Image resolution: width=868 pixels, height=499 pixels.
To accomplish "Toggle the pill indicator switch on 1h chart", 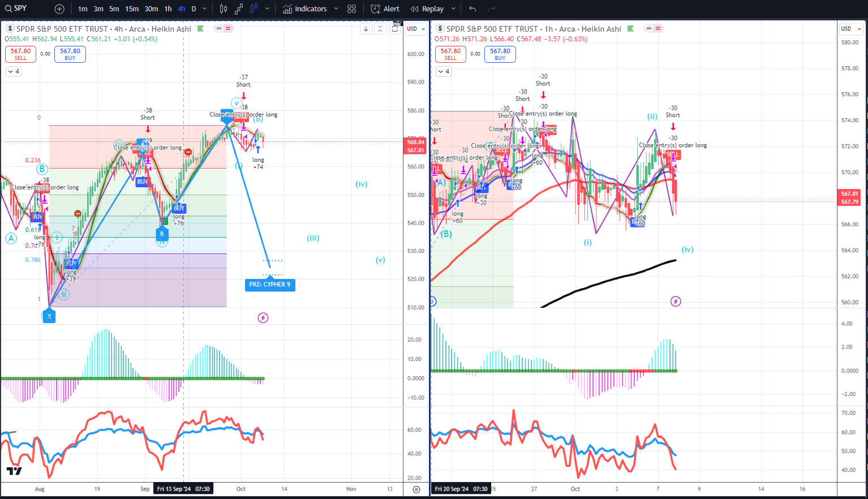I will 654,28.
